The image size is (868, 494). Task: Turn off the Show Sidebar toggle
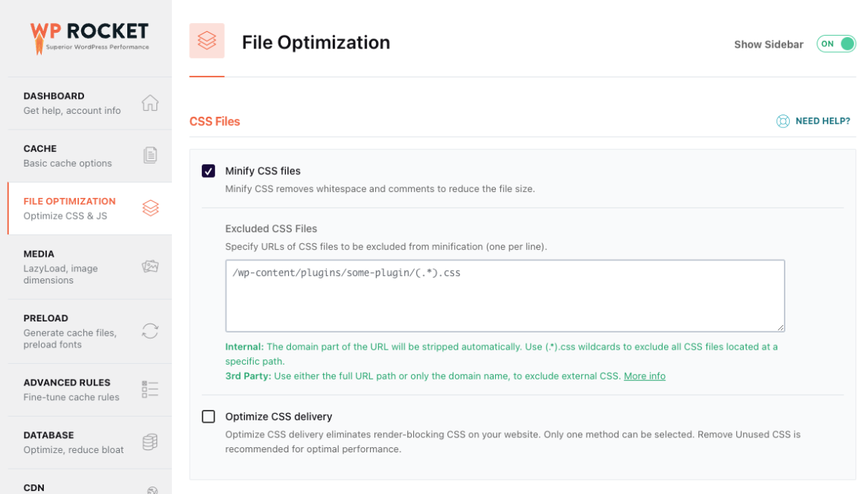coord(836,44)
